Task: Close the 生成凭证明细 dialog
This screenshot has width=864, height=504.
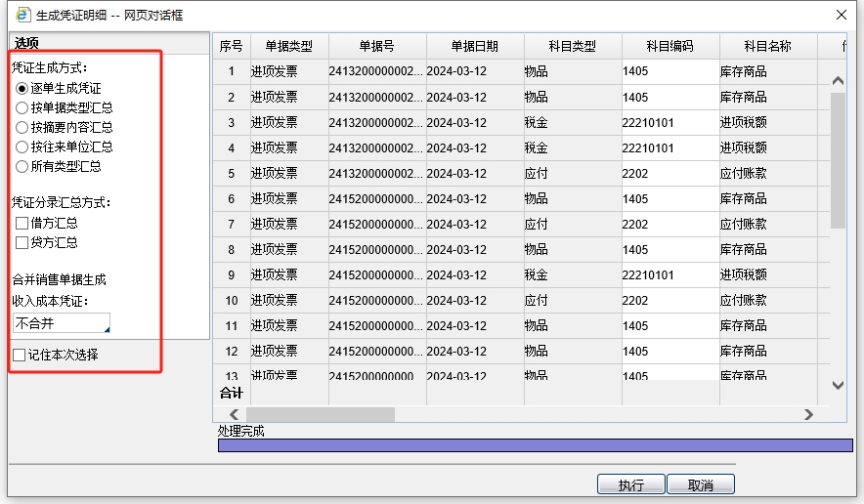Action: point(842,15)
